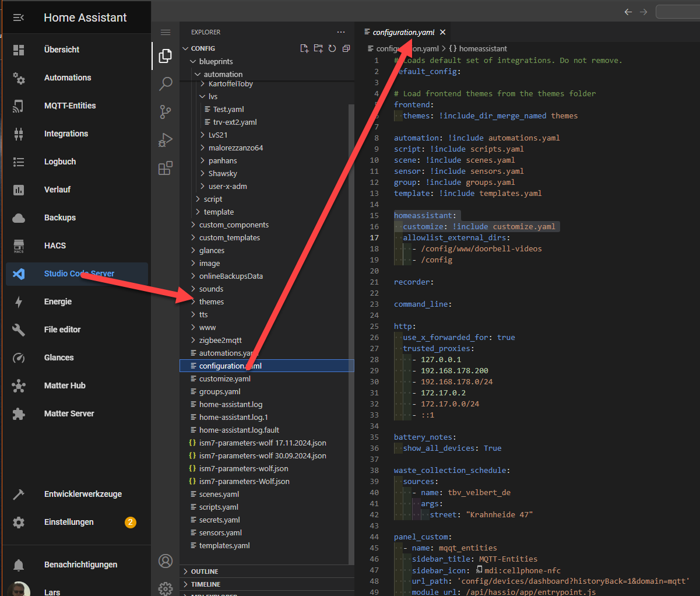
Task: Refresh the Explorer file tree
Action: pyautogui.click(x=332, y=48)
